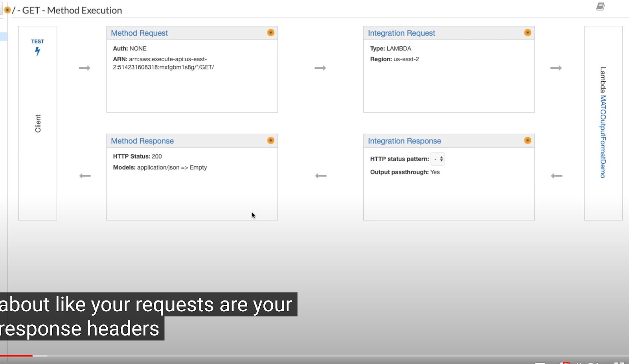Click the TEST label in Client panel
Image resolution: width=629 pixels, height=364 pixels.
click(x=38, y=41)
